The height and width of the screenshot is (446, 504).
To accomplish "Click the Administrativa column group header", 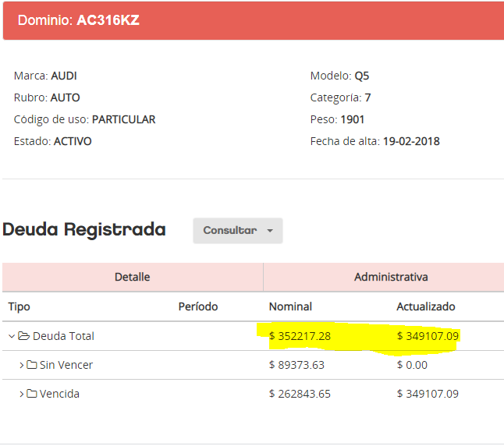I will [x=391, y=277].
